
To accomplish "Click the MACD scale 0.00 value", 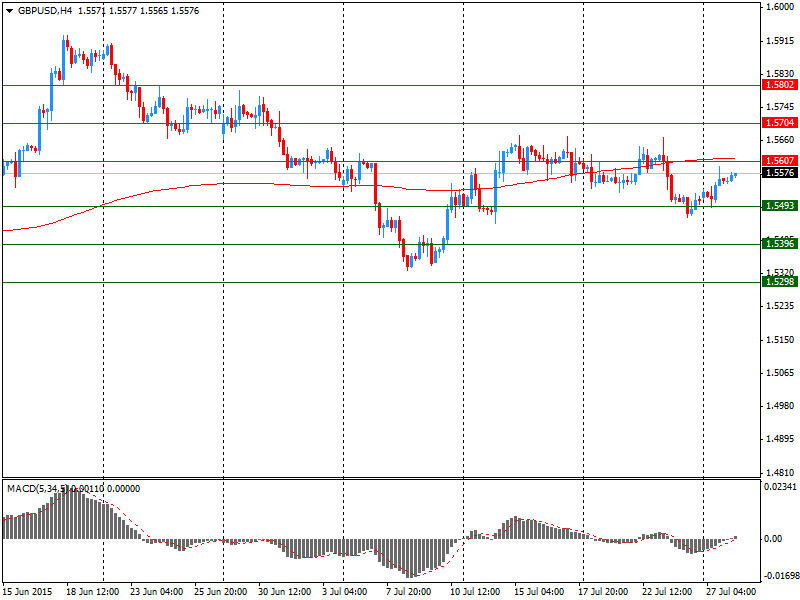I will [x=773, y=539].
